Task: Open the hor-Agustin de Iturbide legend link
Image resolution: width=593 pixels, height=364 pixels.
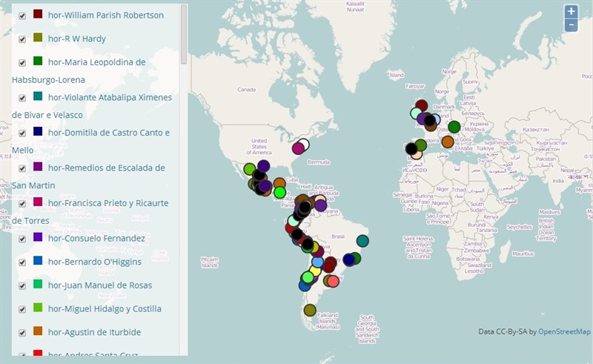Action: pos(95,332)
